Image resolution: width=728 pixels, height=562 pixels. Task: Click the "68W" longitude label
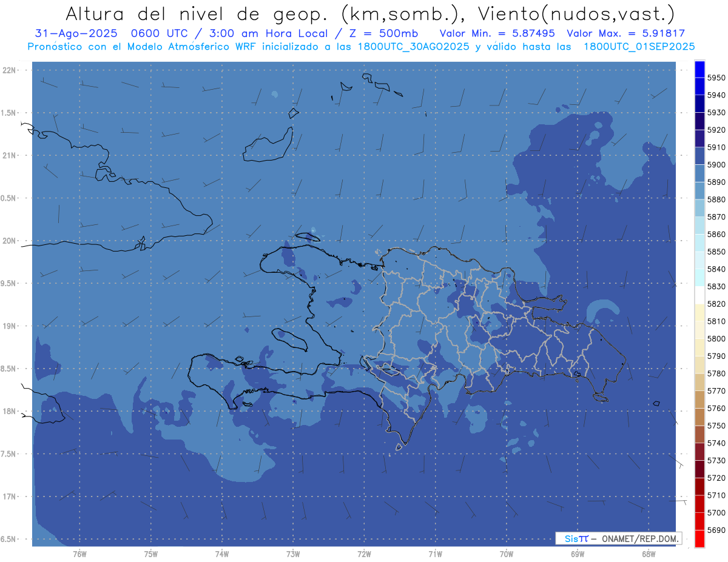click(x=649, y=554)
